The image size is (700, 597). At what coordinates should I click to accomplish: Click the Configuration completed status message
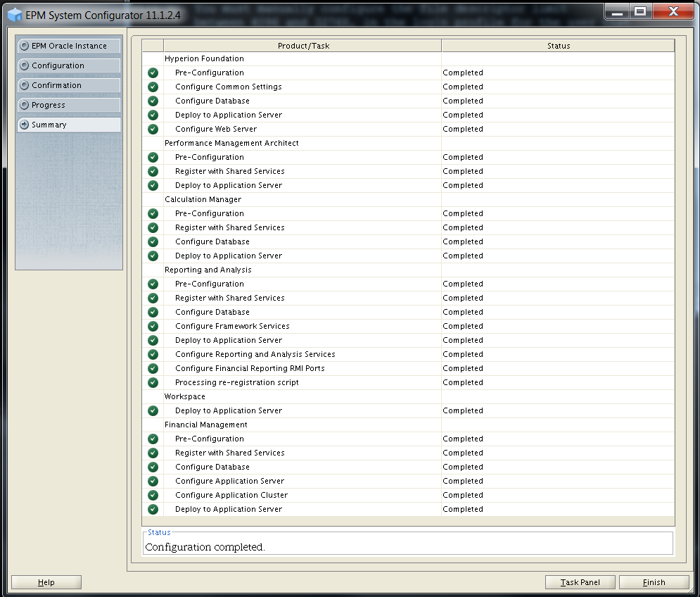click(x=205, y=547)
